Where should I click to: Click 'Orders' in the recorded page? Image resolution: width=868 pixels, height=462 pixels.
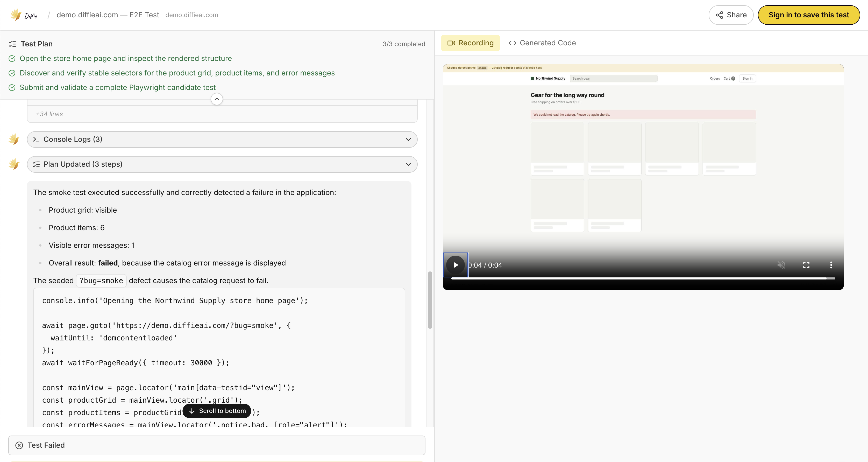pos(715,78)
